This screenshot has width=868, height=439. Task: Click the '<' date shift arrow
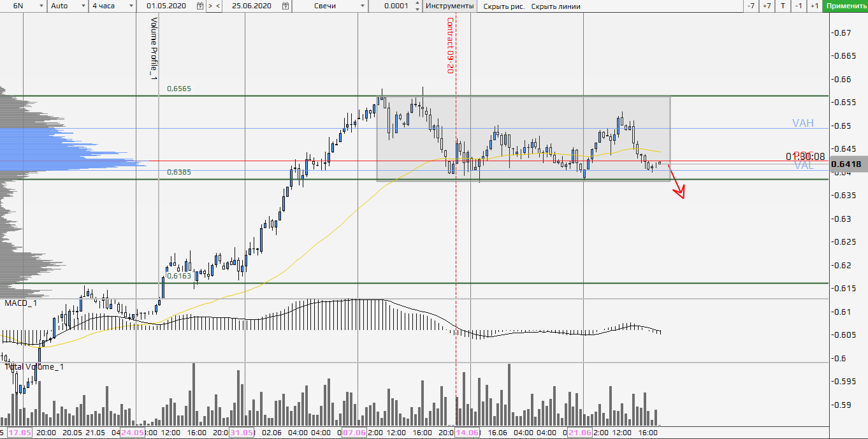tap(218, 6)
